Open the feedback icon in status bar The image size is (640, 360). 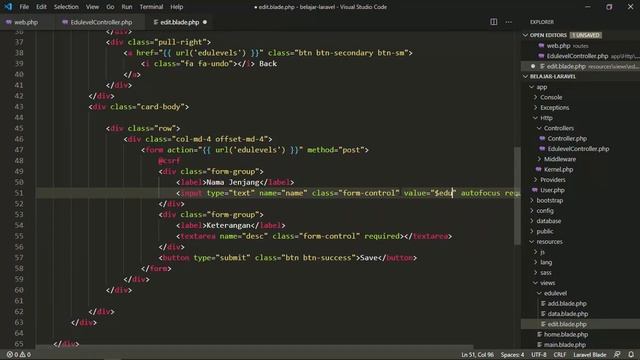click(617, 355)
